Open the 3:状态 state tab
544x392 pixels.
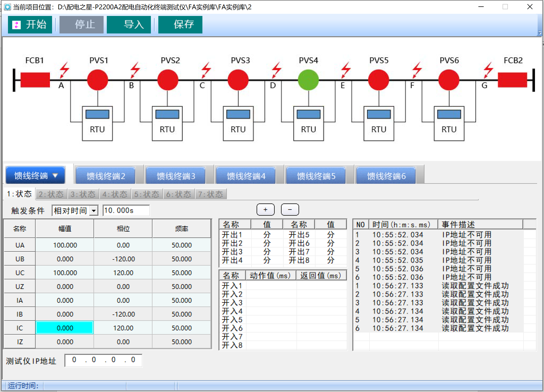coord(83,194)
